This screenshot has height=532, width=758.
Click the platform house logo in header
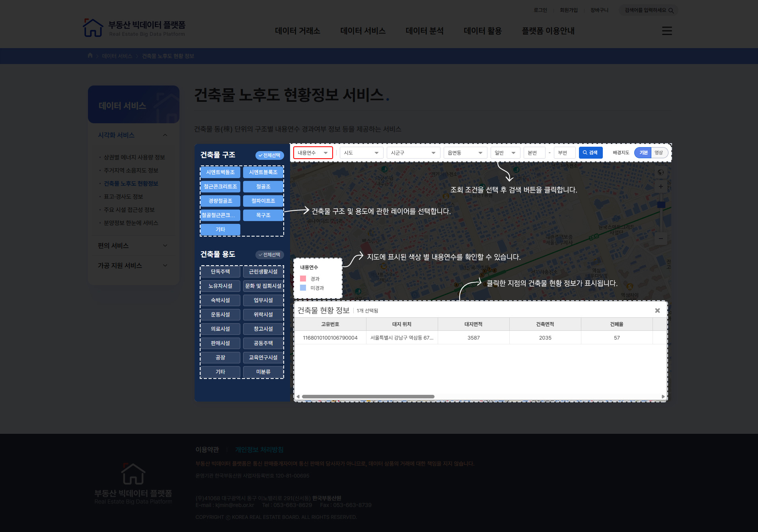click(93, 28)
